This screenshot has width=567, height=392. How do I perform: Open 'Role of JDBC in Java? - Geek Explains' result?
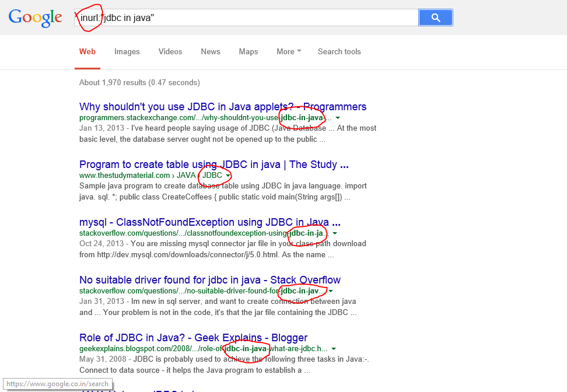coord(194,338)
